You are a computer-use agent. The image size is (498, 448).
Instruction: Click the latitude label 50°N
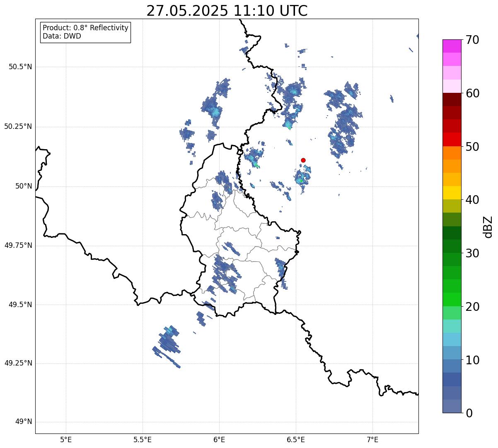click(24, 186)
